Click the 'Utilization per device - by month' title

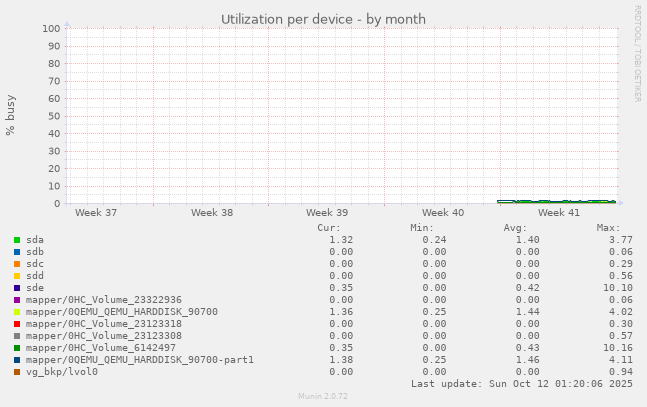click(x=323, y=19)
